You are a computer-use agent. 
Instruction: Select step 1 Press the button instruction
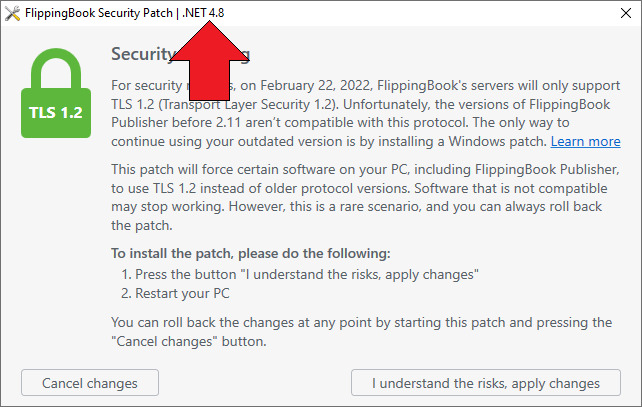click(x=300, y=274)
